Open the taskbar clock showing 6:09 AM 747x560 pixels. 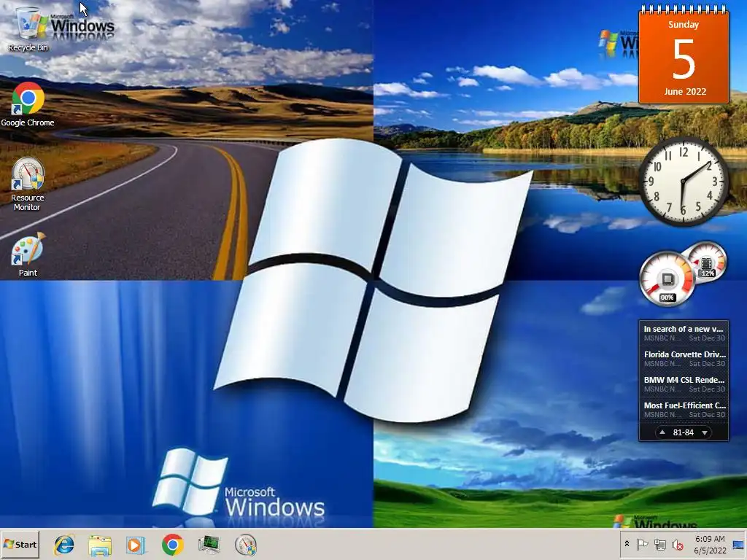click(710, 544)
